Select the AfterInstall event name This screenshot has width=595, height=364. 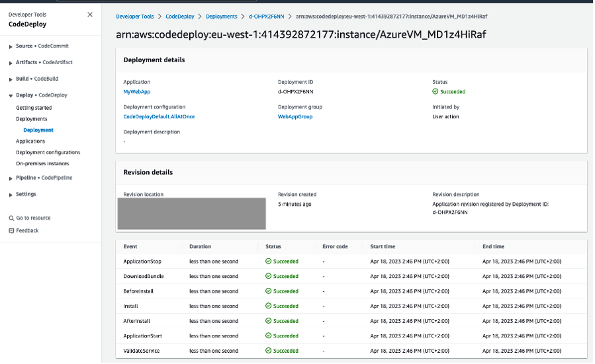[x=136, y=321]
